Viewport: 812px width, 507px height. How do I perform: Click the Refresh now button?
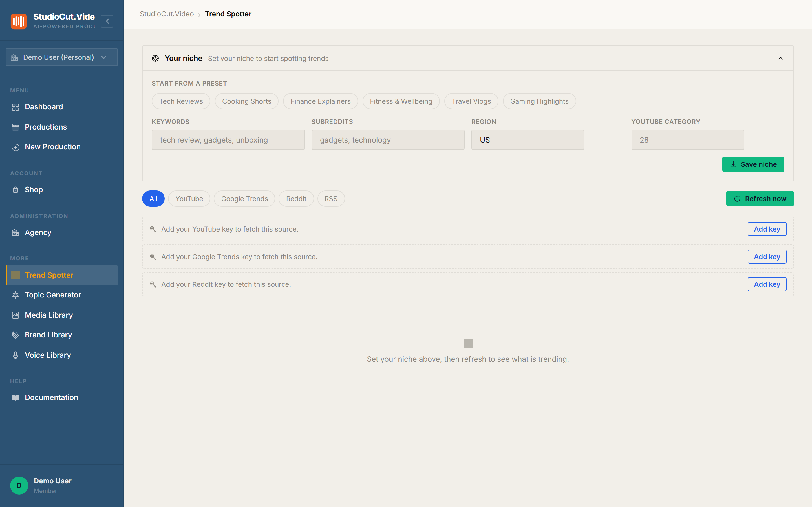tap(760, 199)
